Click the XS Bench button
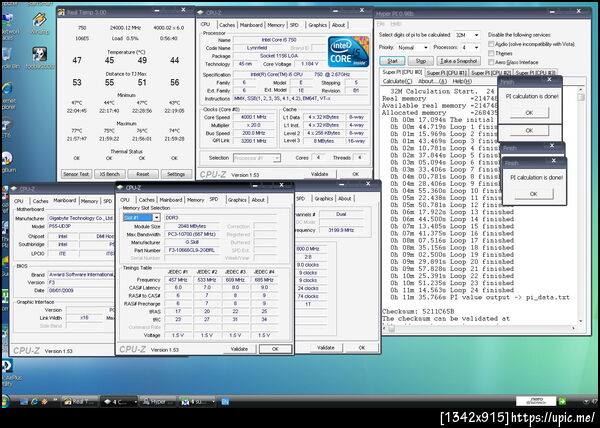This screenshot has height=428, width=600. tap(109, 174)
